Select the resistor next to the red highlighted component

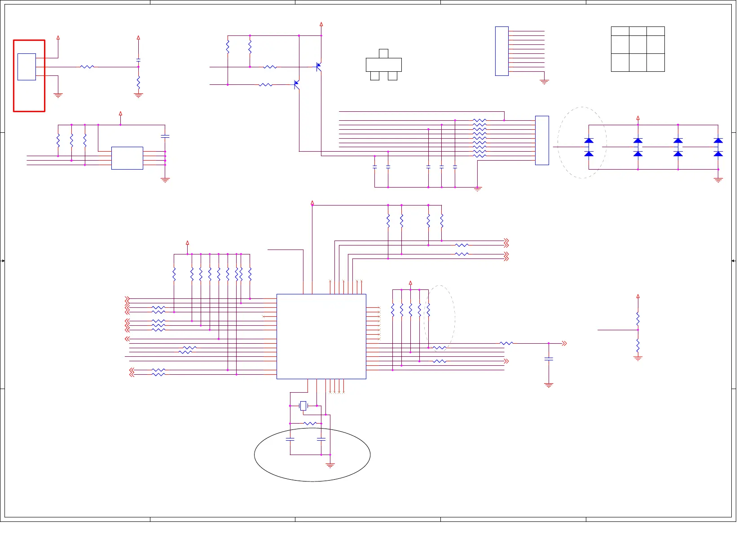pos(87,67)
